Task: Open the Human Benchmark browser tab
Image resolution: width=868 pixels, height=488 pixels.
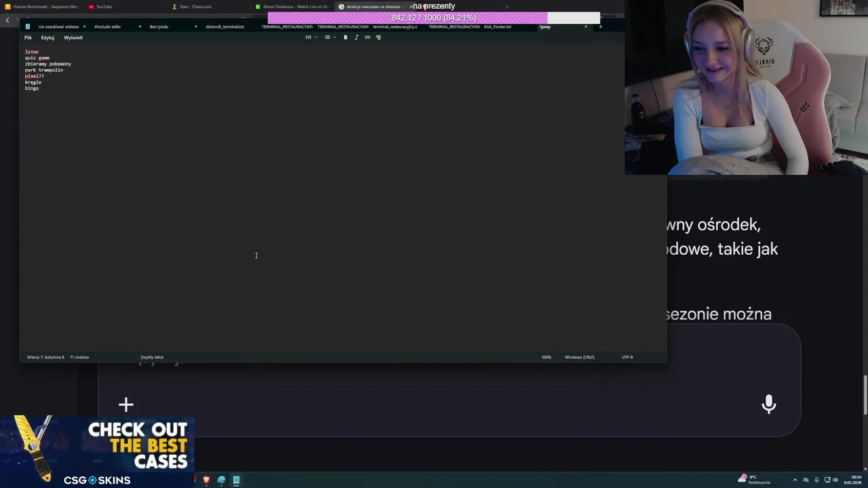Action: point(42,7)
